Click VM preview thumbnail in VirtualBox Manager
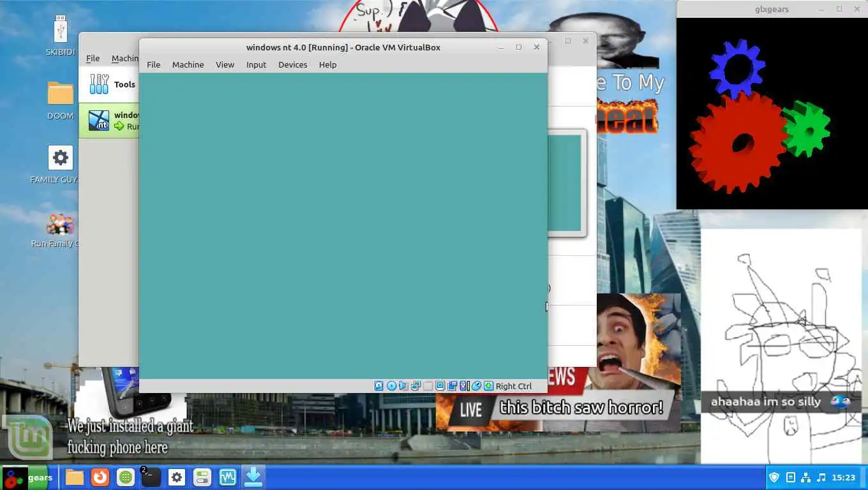This screenshot has width=868, height=490. [565, 183]
